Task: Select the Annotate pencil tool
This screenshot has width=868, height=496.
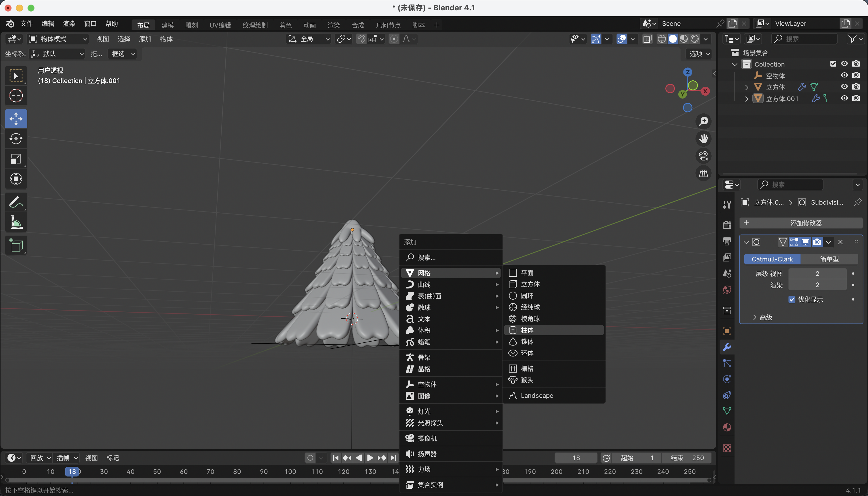Action: (16, 202)
